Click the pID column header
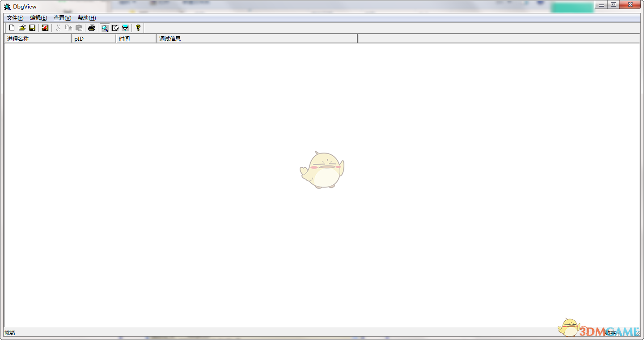Image resolution: width=644 pixels, height=340 pixels. click(x=93, y=39)
